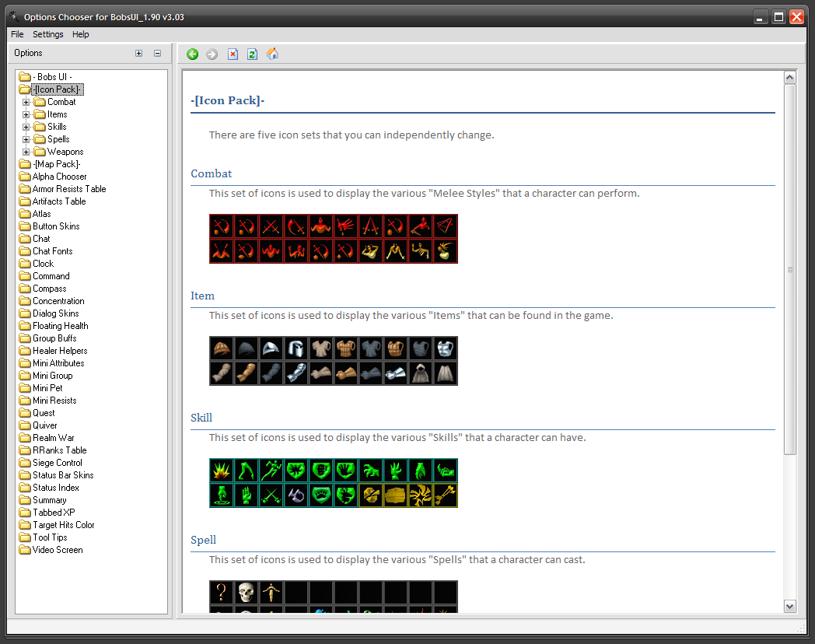Open the Armor Resists Table option
Screen dimensions: 815x644
pyautogui.click(x=62, y=189)
